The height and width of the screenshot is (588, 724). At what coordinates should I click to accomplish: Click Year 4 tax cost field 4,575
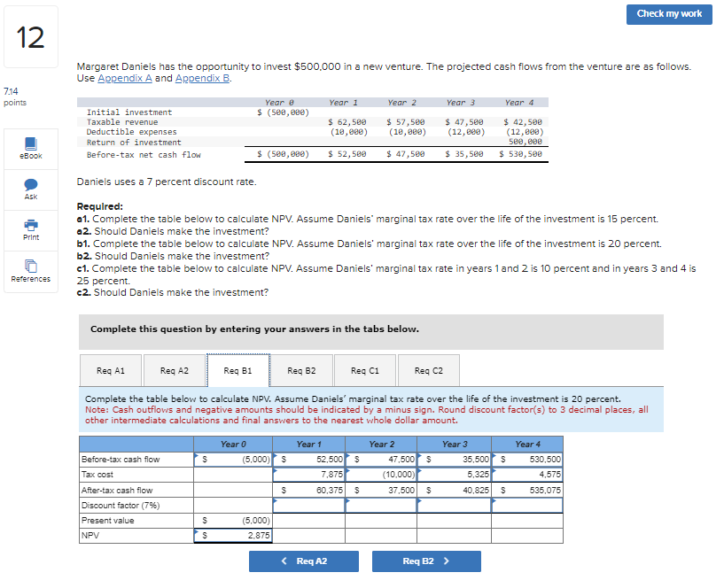[x=527, y=475]
